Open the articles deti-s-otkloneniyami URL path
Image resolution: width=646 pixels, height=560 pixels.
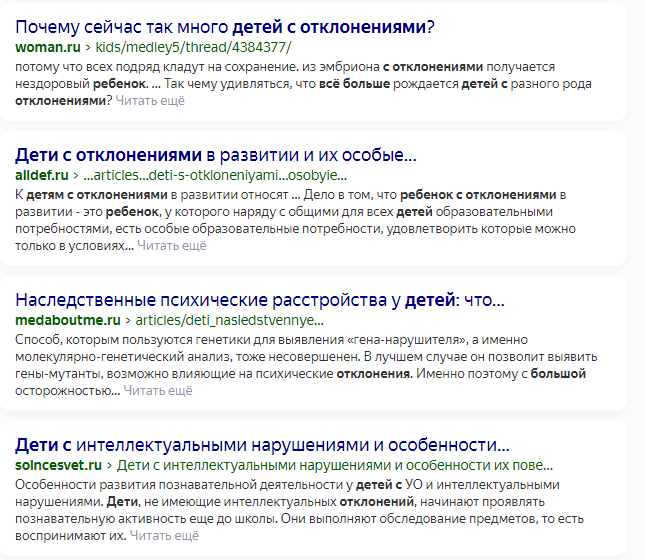click(215, 176)
